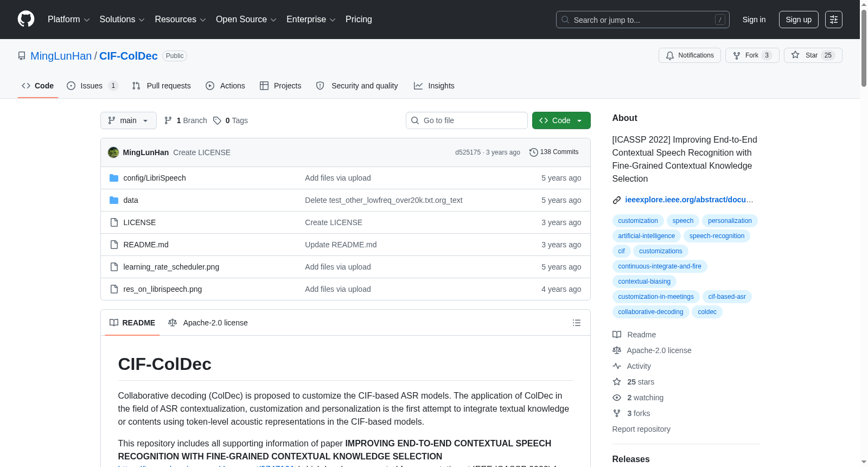Expand the Open Source menu
Viewport: 868px width, 467px height.
tap(246, 20)
